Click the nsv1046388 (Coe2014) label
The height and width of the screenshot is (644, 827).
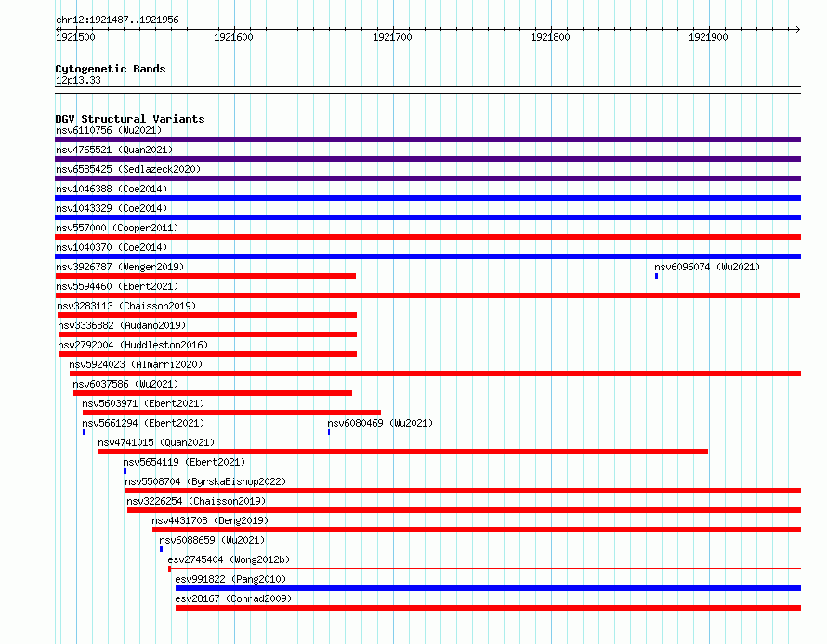tap(112, 189)
